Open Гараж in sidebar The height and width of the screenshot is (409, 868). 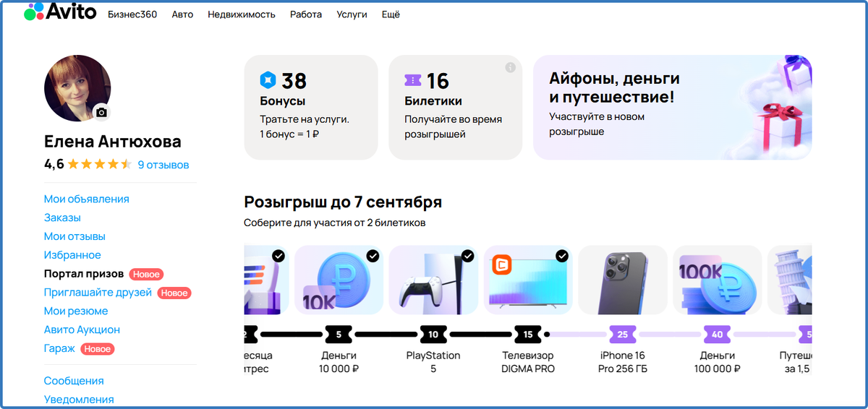pyautogui.click(x=59, y=348)
